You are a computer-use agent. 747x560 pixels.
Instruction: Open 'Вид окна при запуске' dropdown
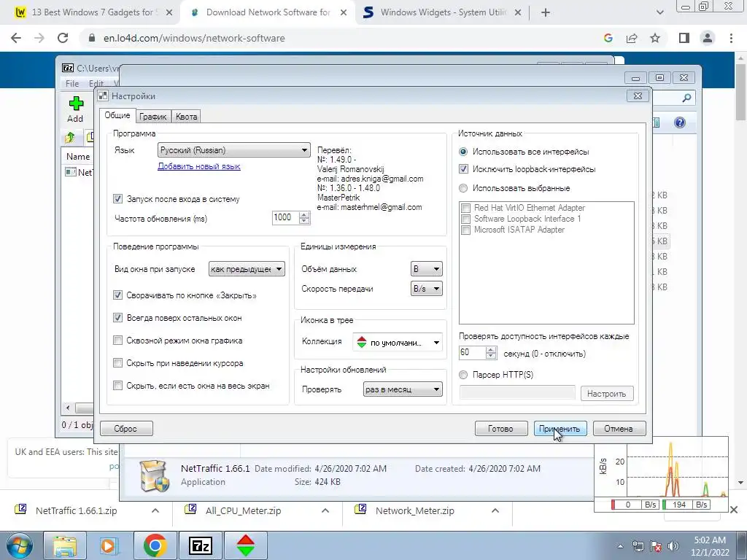[x=247, y=269]
